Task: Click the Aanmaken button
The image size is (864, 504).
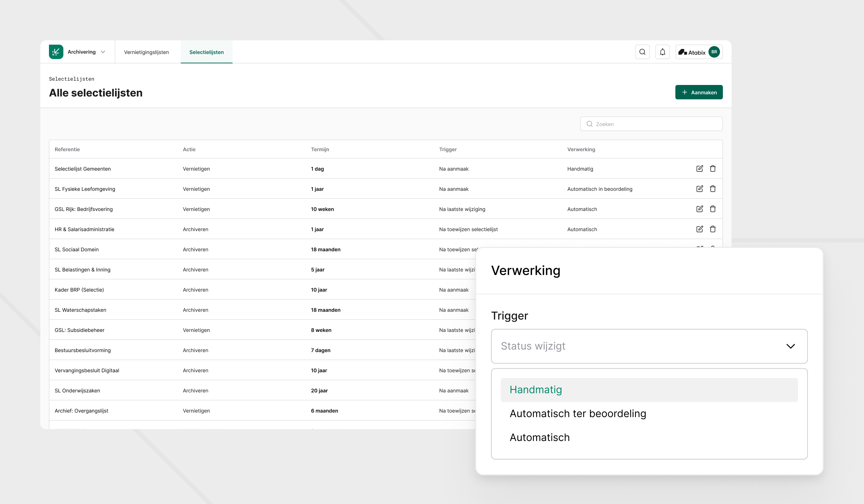Action: tap(698, 92)
